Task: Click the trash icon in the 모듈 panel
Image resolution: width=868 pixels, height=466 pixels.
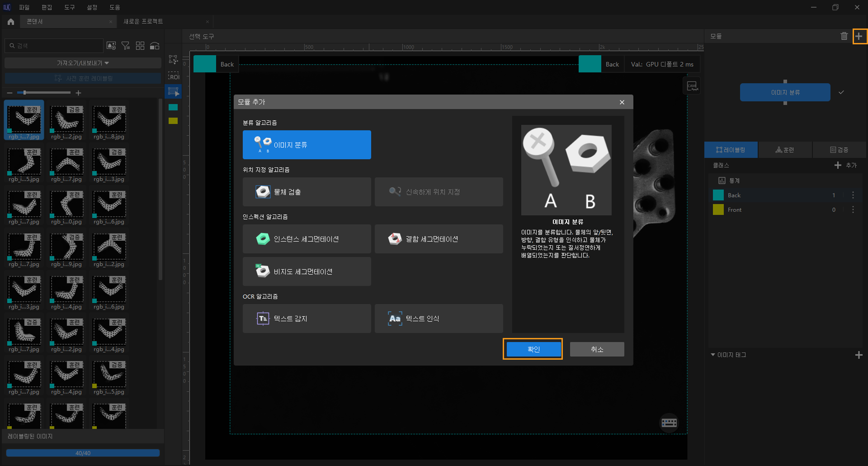Action: point(844,36)
